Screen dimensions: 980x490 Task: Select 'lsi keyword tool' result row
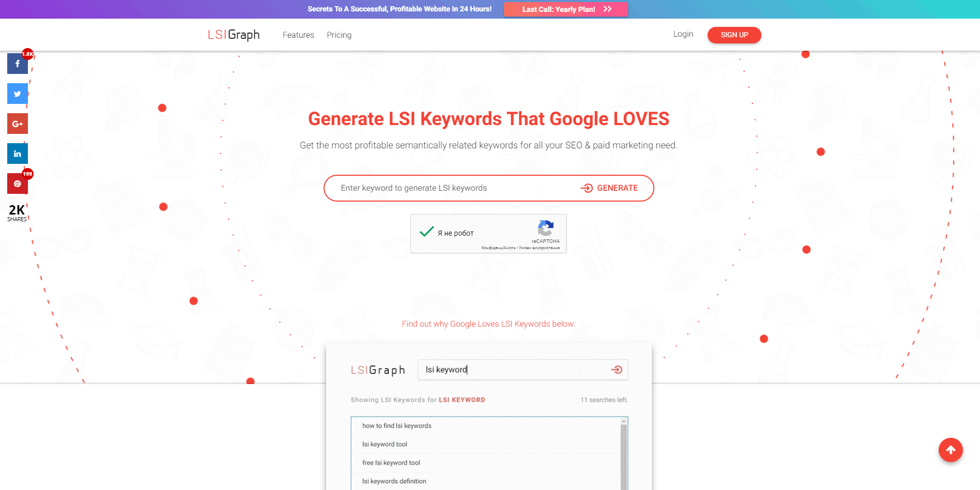[x=485, y=445]
